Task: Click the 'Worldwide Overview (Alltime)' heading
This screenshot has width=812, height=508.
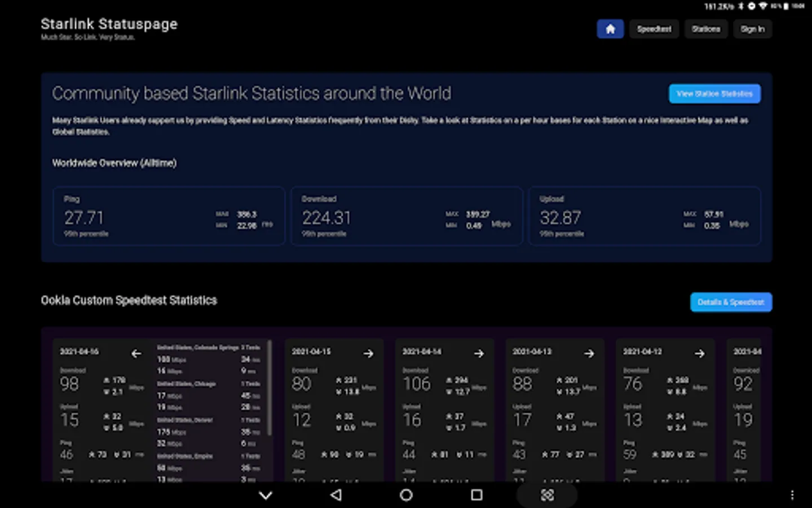Action: tap(114, 163)
